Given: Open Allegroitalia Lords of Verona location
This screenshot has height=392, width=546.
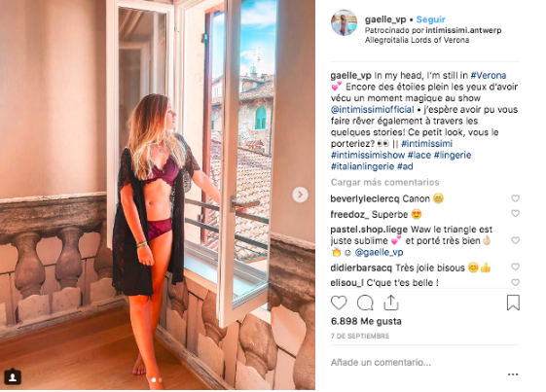Looking at the screenshot, I should [417, 40].
